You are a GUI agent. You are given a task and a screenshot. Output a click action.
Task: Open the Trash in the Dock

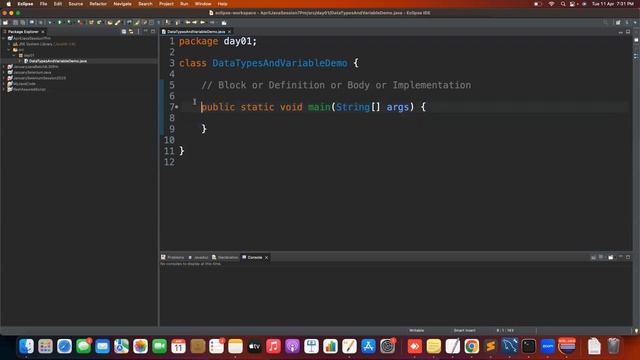[x=613, y=346]
